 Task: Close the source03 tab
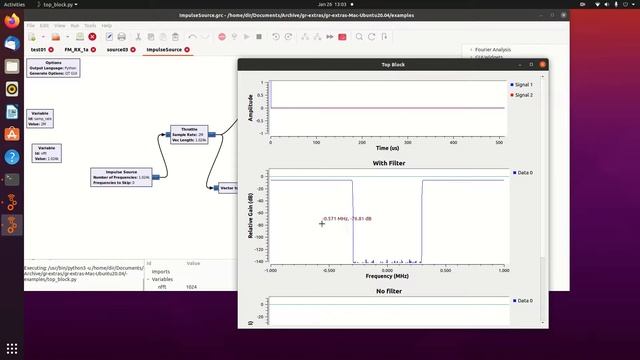click(133, 49)
